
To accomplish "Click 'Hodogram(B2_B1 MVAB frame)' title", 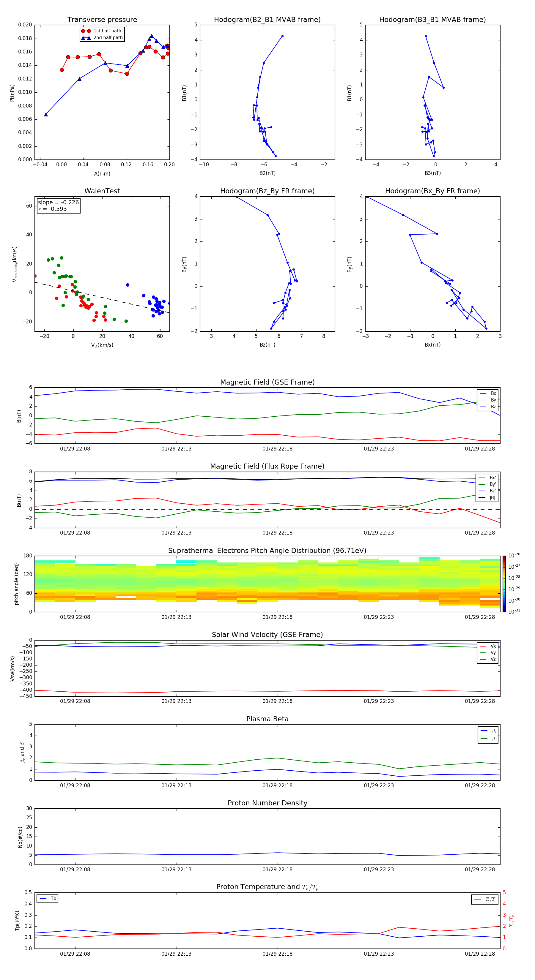I will (x=267, y=20).
